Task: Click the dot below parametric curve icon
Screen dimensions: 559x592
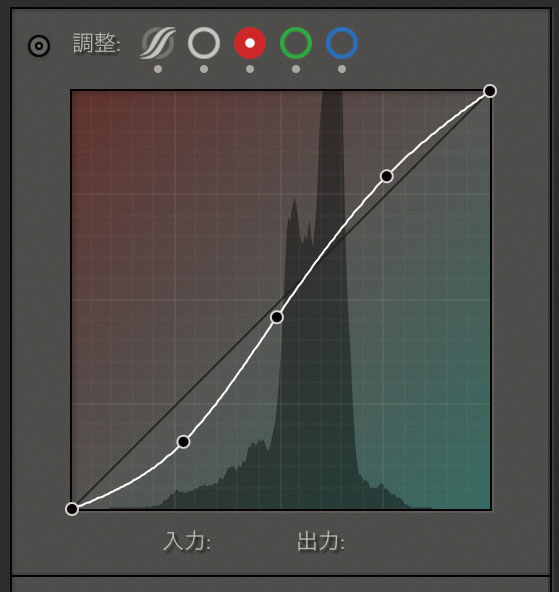Action: coord(158,69)
